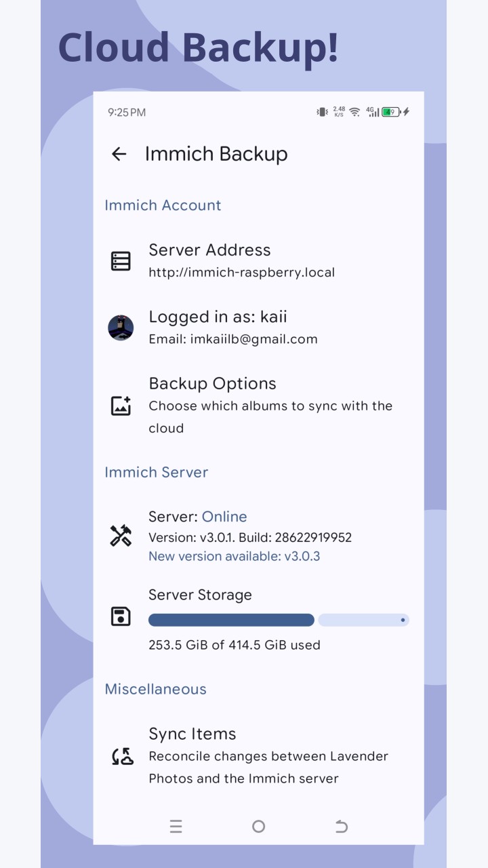Click the network speed K/S indicator

(339, 112)
